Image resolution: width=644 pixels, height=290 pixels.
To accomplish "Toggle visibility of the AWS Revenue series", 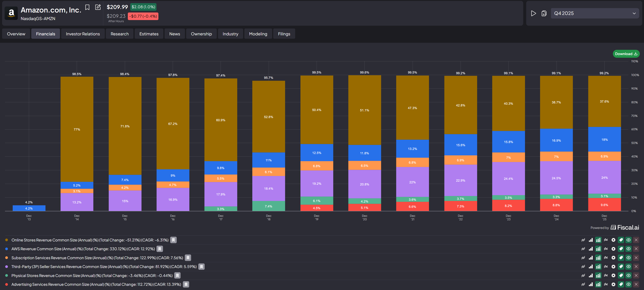I will pyautogui.click(x=629, y=249).
